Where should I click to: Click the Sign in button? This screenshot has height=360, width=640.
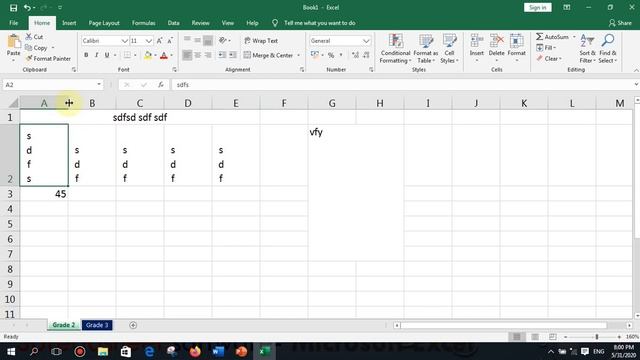pos(538,7)
